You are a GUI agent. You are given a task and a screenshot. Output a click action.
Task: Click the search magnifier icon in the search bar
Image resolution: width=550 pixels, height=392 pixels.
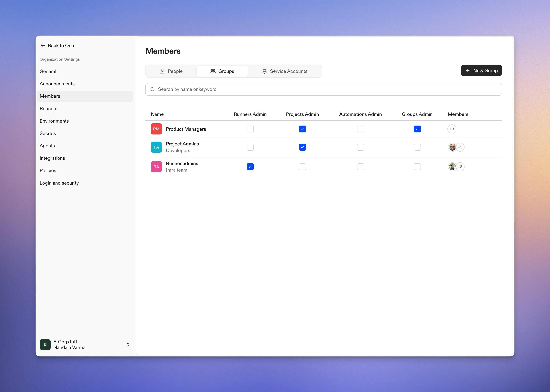(x=152, y=89)
